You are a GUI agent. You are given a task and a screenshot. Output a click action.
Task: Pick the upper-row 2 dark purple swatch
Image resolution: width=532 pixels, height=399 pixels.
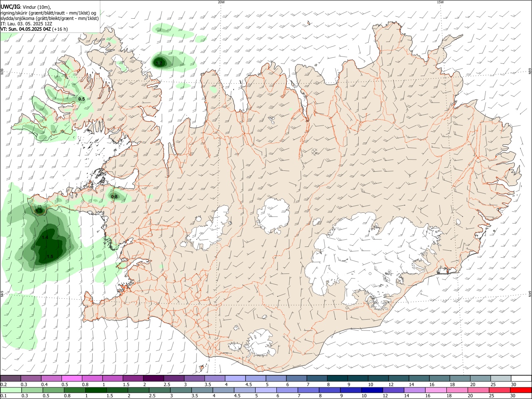coord(153,378)
